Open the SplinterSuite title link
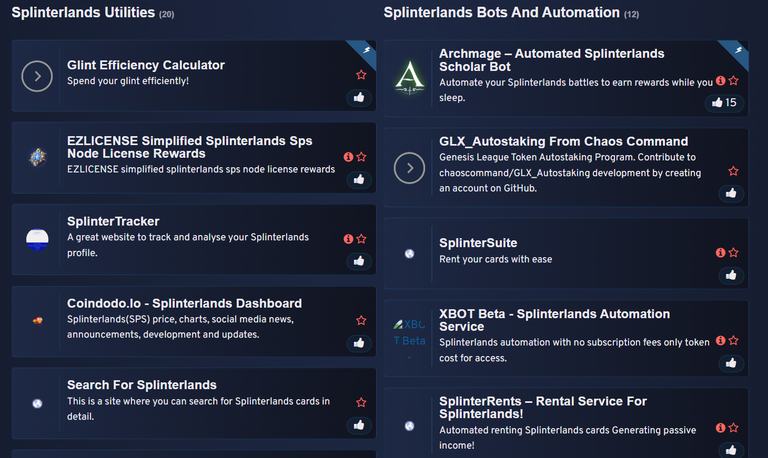Screen dimensions: 768x458 [478, 243]
